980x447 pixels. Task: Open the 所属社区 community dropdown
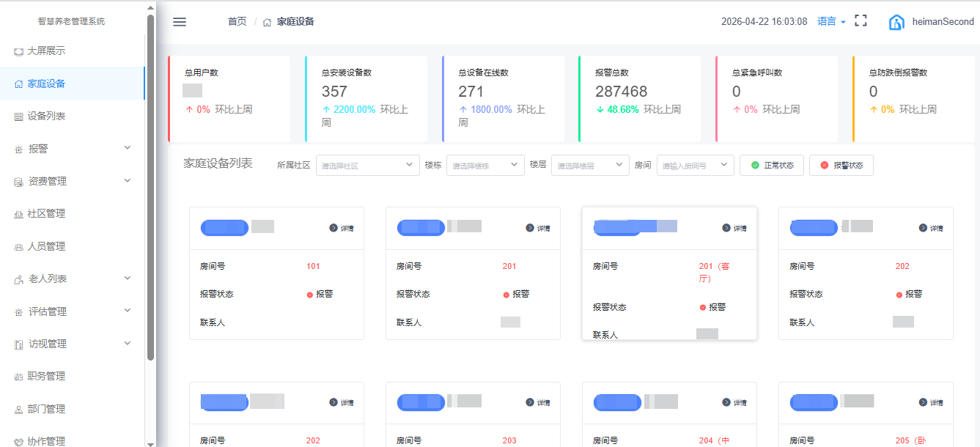[367, 166]
